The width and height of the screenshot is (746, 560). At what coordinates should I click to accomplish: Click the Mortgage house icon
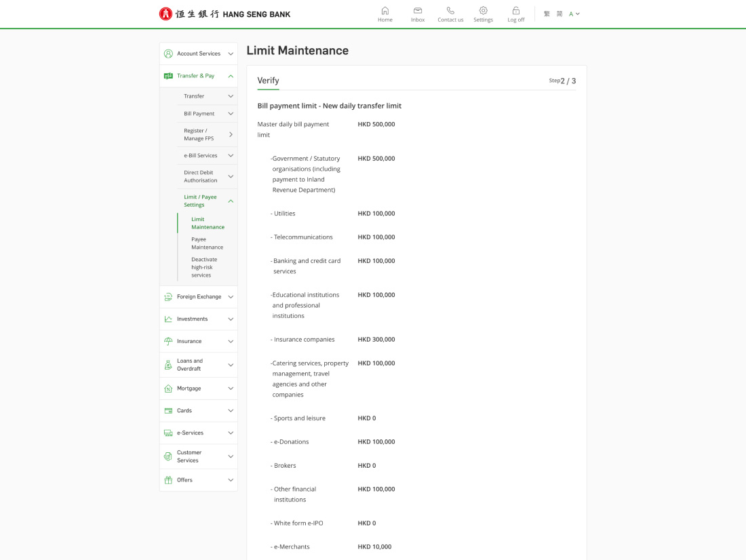pyautogui.click(x=168, y=388)
